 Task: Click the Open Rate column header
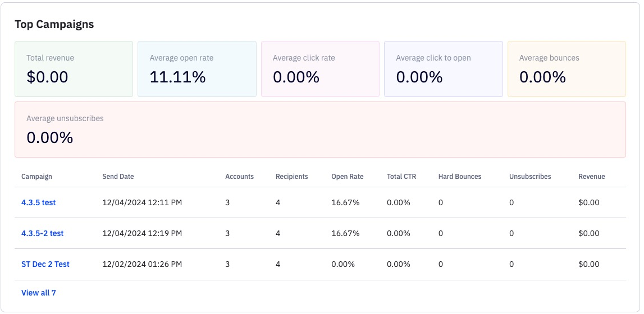(x=347, y=177)
